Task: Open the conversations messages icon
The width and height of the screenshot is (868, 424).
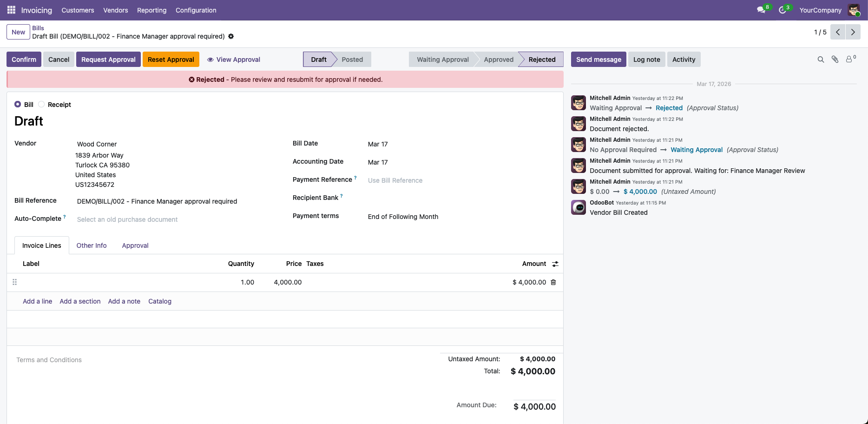Action: coord(761,10)
